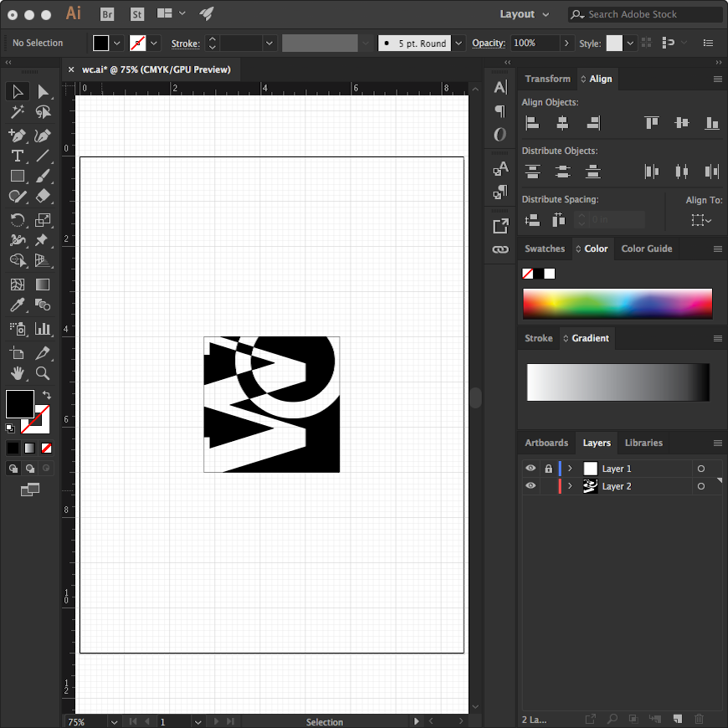Open the Layout workspace dropdown
Screen dimensions: 728x728
pyautogui.click(x=524, y=14)
